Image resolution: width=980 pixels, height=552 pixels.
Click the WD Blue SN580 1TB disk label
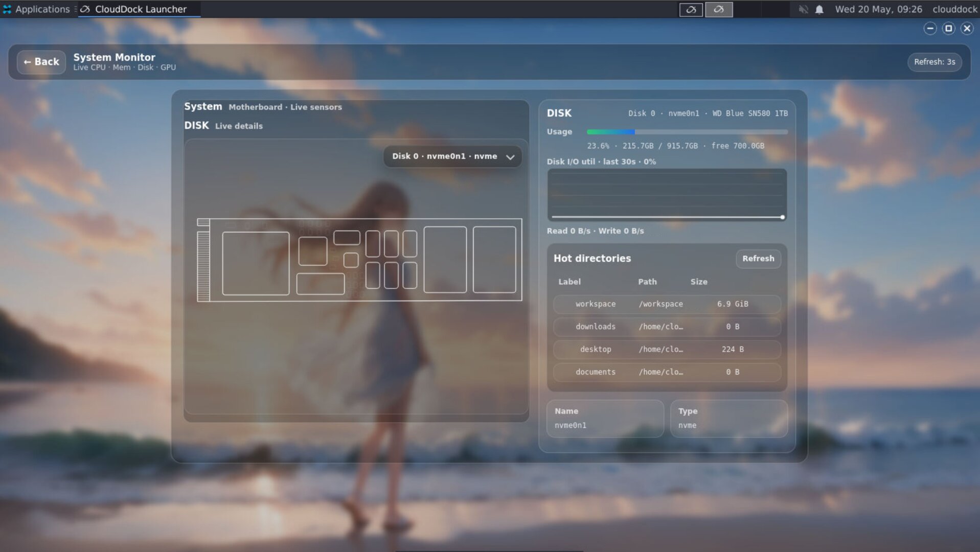[x=749, y=113]
